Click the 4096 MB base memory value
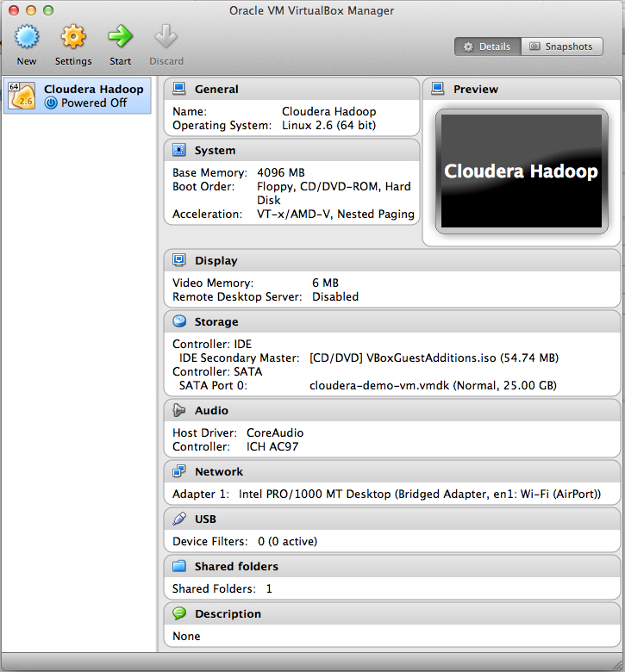The width and height of the screenshot is (625, 672). click(x=280, y=172)
